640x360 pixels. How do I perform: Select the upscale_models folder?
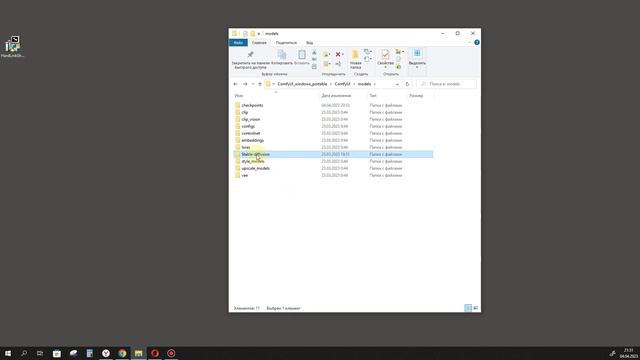pos(256,168)
